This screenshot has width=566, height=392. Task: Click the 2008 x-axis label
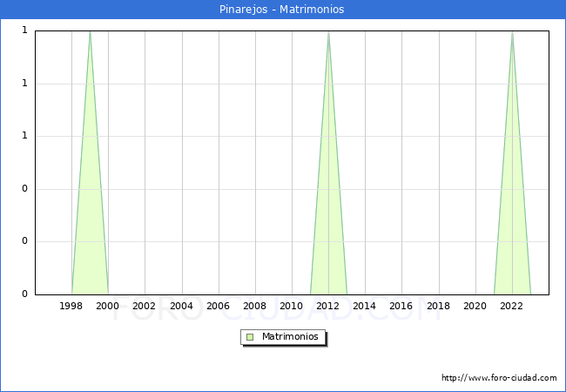pos(255,306)
